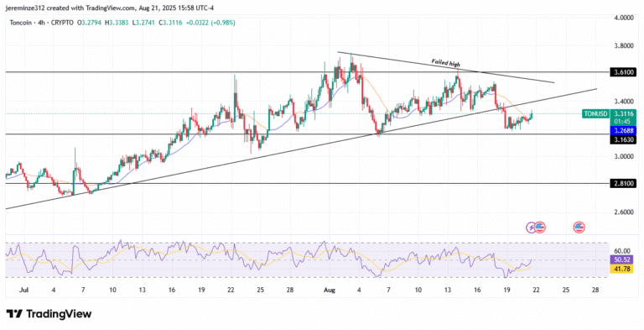
Task: Click the Aug label on time axis
Action: pos(330,290)
